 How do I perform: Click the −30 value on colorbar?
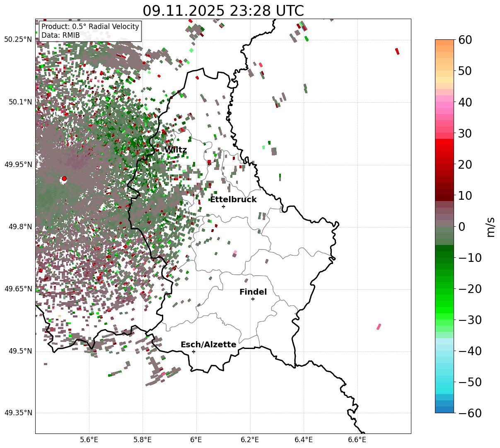tap(470, 320)
